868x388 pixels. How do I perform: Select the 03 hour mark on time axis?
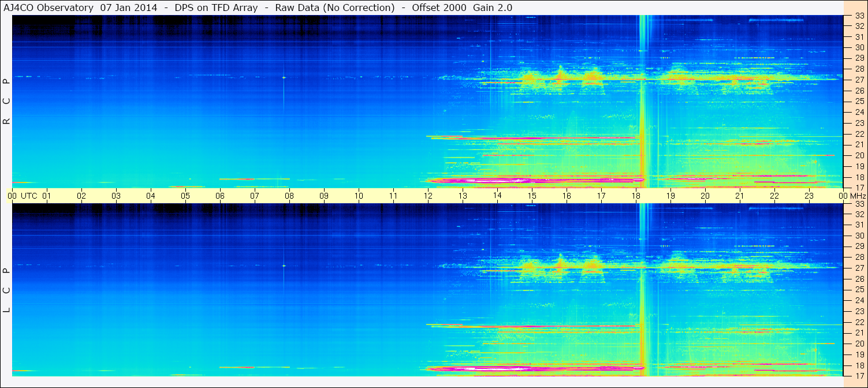click(x=116, y=196)
